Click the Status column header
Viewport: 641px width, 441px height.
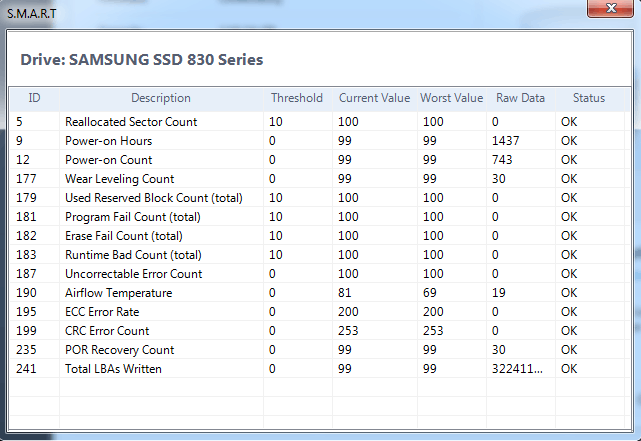pos(589,98)
